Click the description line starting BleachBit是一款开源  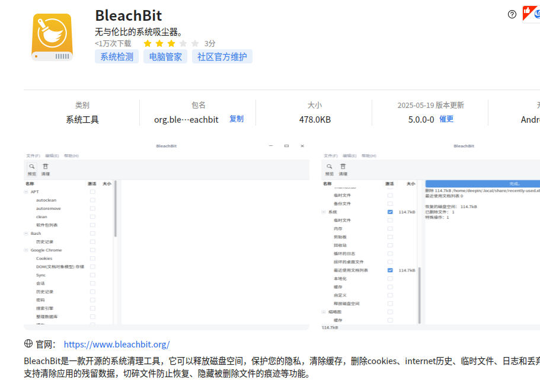[282, 361]
